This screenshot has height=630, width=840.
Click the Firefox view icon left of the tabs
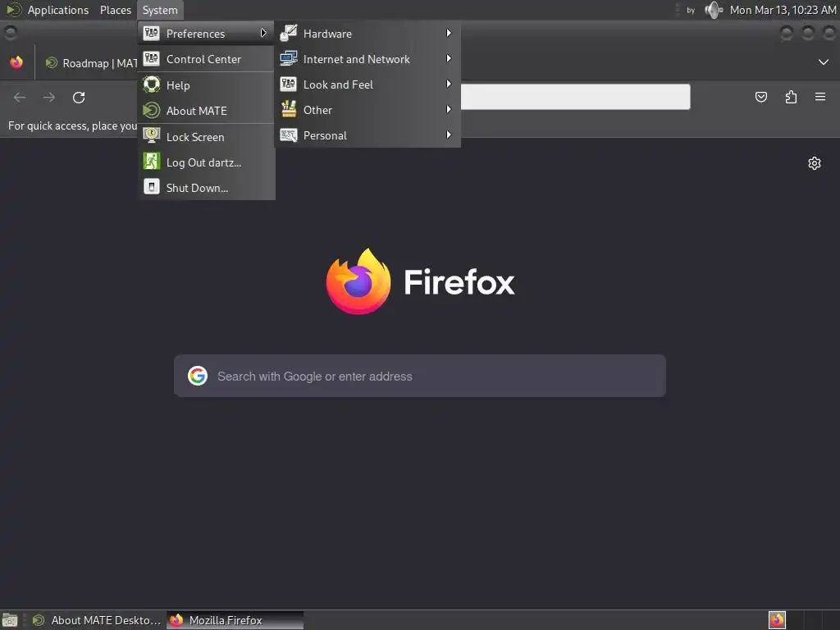(x=16, y=62)
